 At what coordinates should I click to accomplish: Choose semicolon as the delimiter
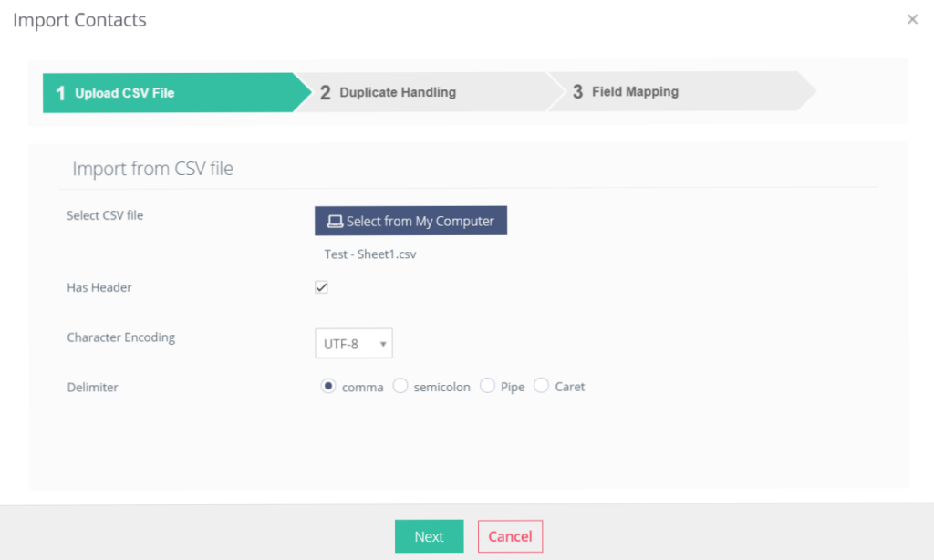400,386
